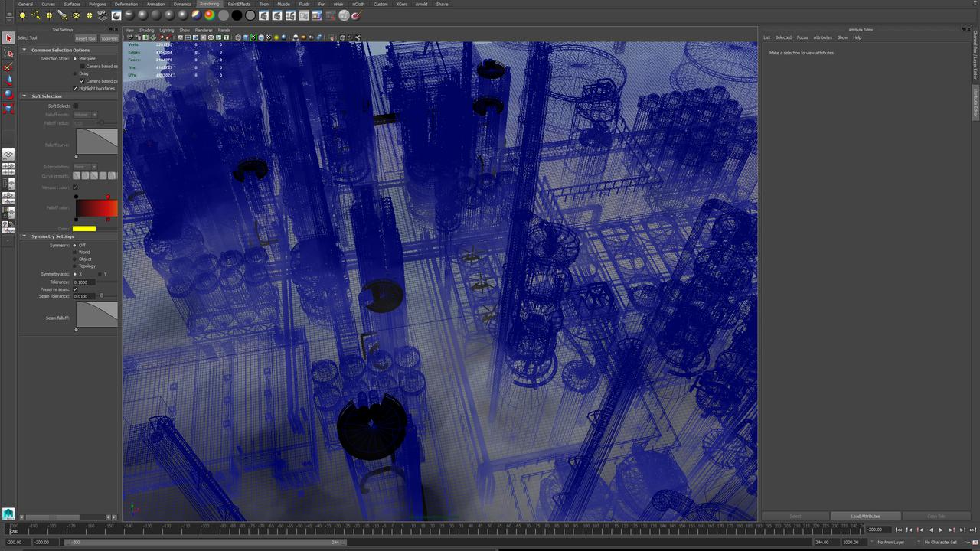
Task: Open the Shading menu in viewport
Action: 146,30
